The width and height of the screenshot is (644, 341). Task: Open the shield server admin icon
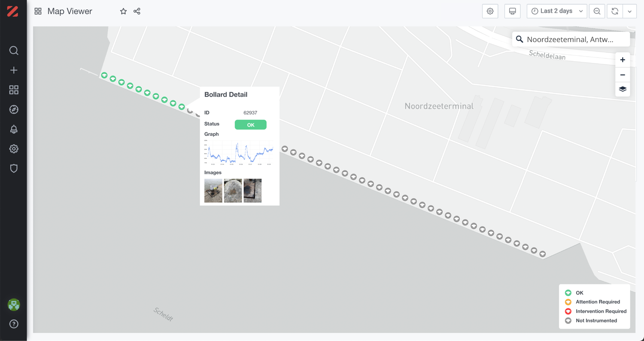point(14,168)
